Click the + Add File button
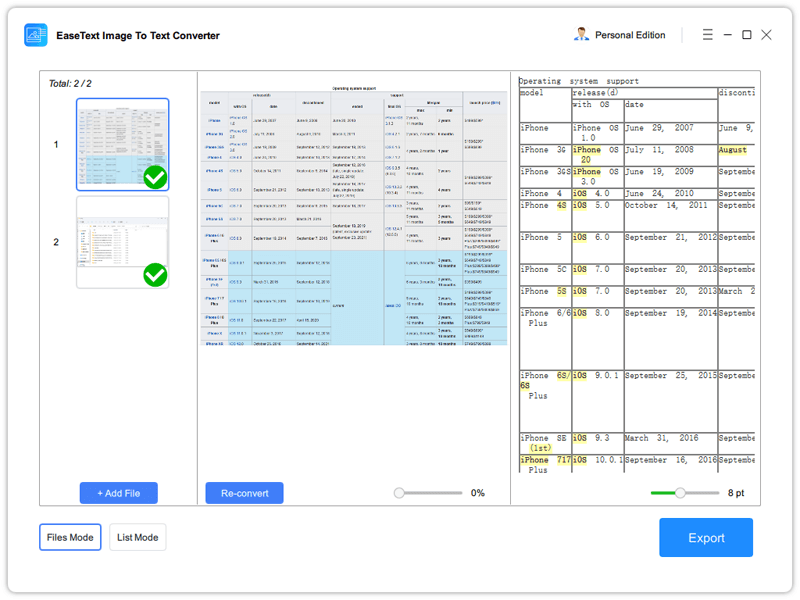 click(x=118, y=493)
